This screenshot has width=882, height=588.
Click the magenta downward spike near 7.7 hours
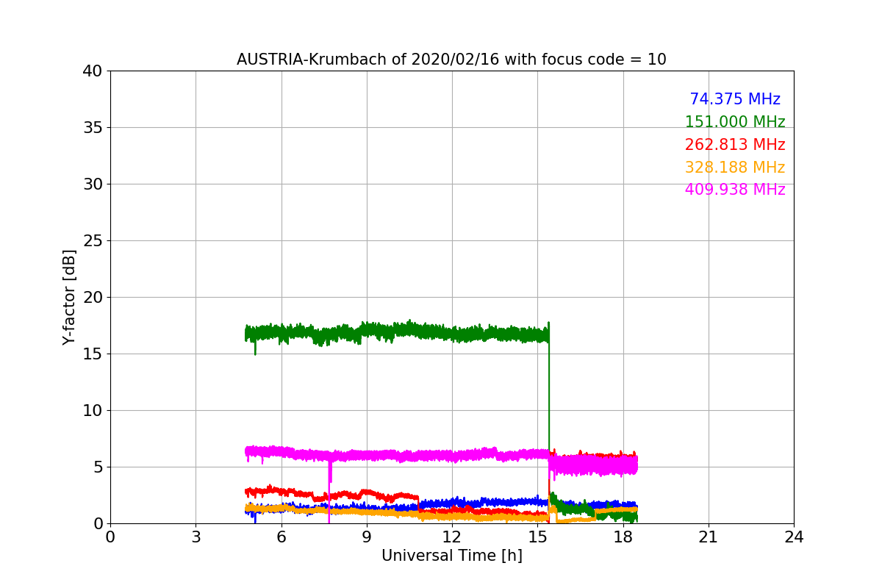[x=329, y=492]
